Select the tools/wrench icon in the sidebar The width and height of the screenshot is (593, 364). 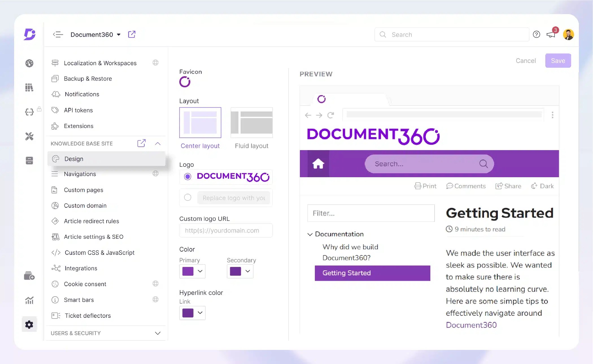coord(29,137)
